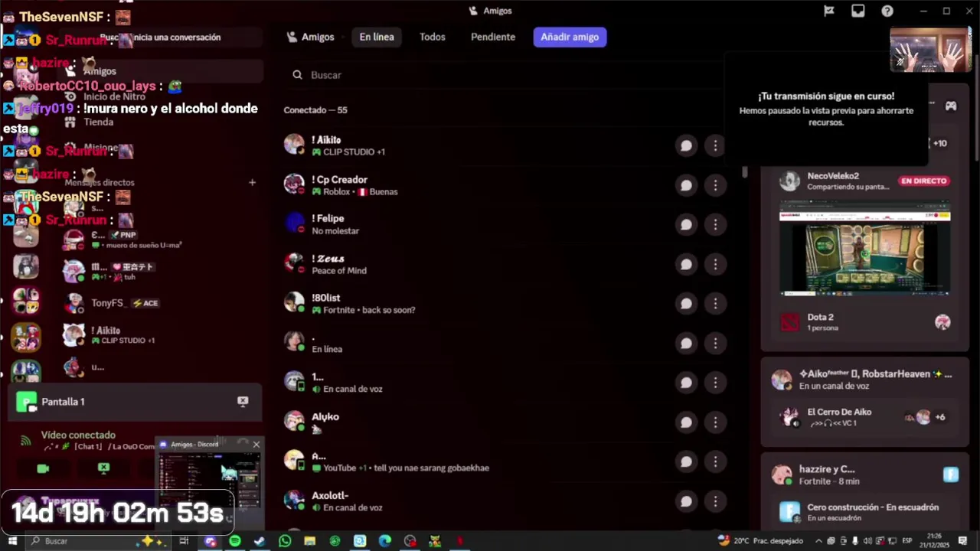Open more options for !80list

[x=715, y=304]
